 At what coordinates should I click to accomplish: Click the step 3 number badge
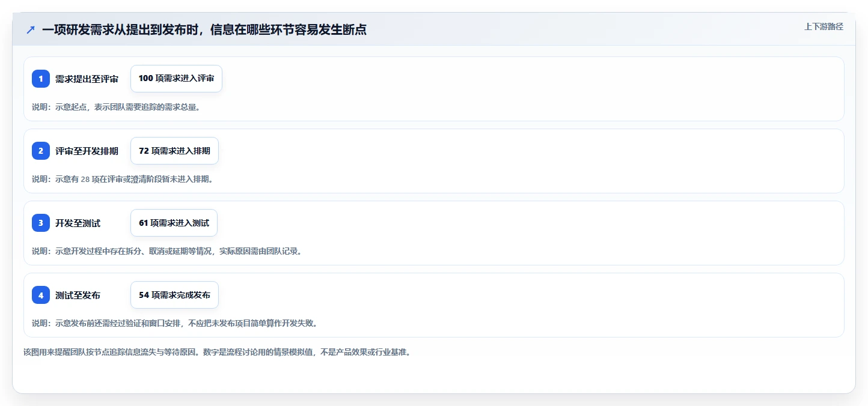click(x=41, y=223)
